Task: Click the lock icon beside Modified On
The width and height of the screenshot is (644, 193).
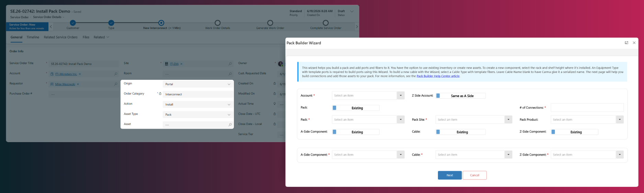Action: [274, 94]
